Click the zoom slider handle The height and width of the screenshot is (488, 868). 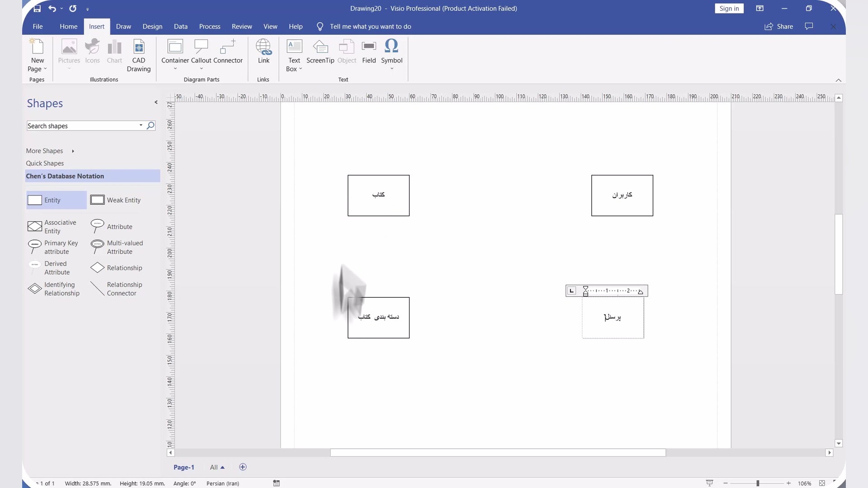(x=758, y=483)
